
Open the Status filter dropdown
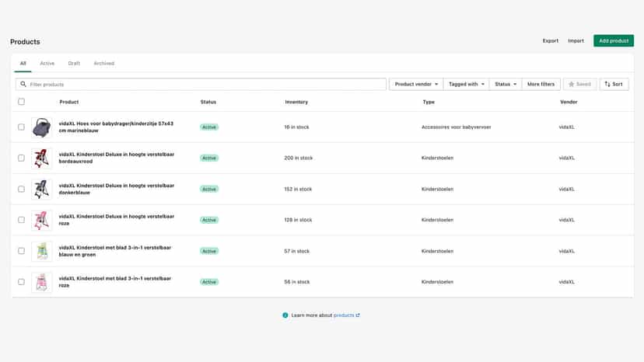pos(506,84)
